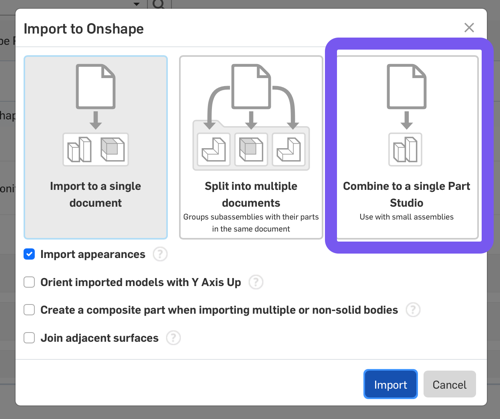Pick the Combine to a single Part Studio option
500x419 pixels.
click(x=407, y=147)
